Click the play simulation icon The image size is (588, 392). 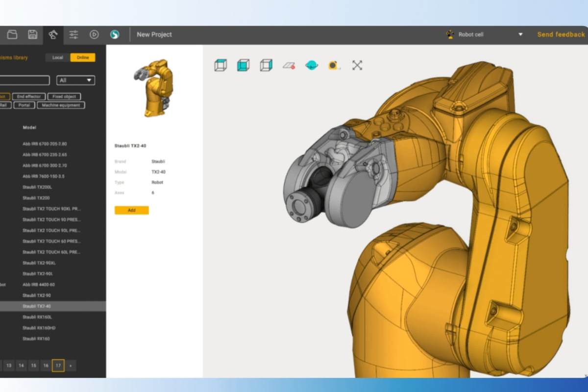point(94,34)
